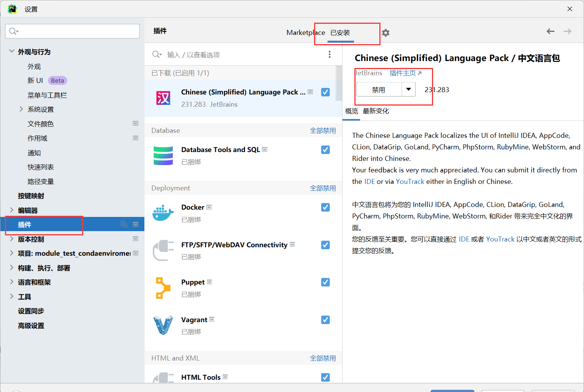Viewport: 584px width, 392px height.
Task: Select 菜单与工具栏 settings item
Action: pos(47,95)
